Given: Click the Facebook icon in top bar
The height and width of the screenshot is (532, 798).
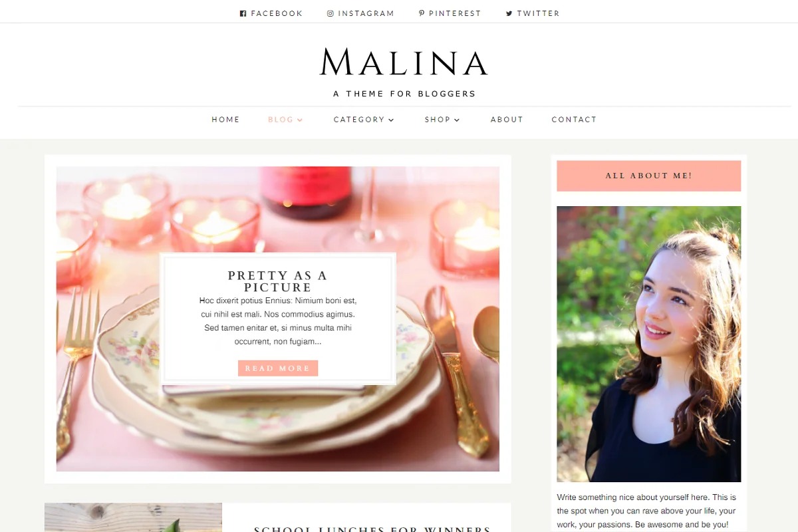Looking at the screenshot, I should coord(243,13).
